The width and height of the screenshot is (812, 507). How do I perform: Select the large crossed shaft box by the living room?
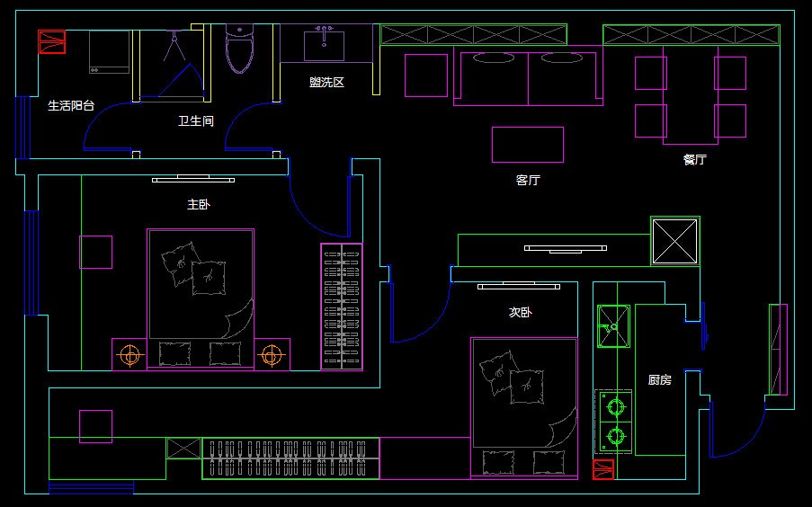click(x=674, y=241)
